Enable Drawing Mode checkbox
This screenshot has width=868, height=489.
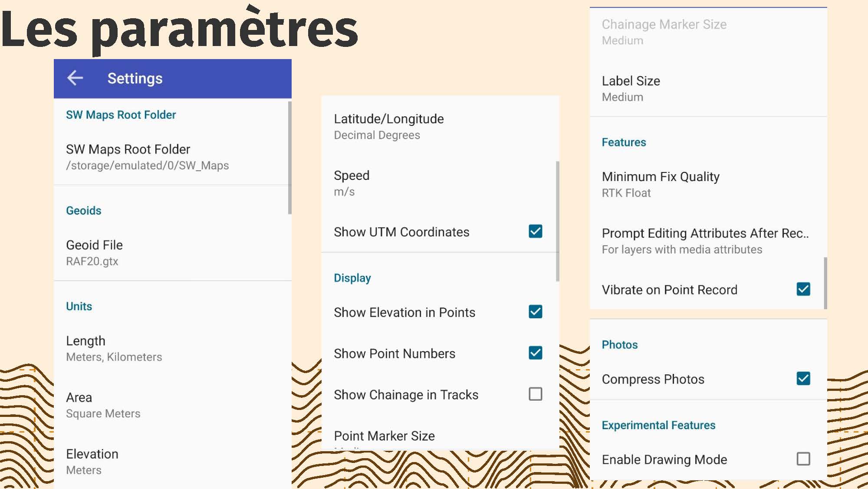[x=803, y=459]
